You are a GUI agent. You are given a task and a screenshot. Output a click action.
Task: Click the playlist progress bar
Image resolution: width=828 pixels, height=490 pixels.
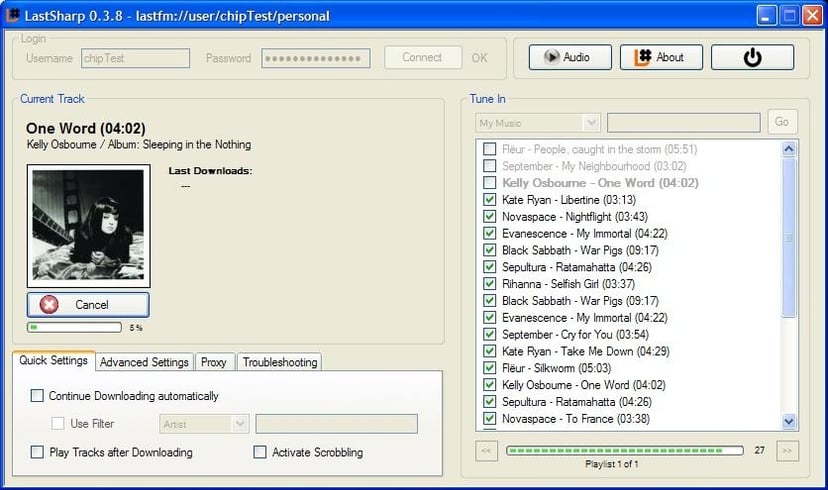[x=624, y=451]
